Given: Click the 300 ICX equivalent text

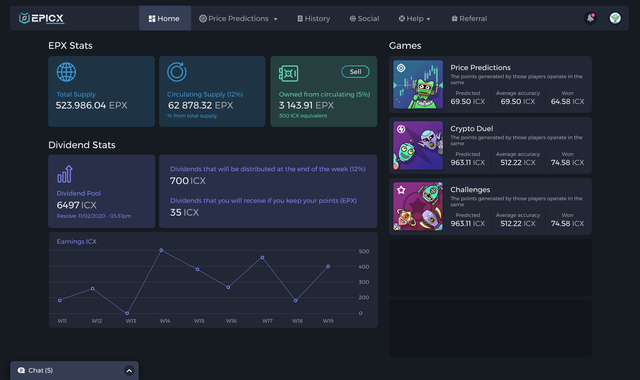Looking at the screenshot, I should pyautogui.click(x=303, y=116).
